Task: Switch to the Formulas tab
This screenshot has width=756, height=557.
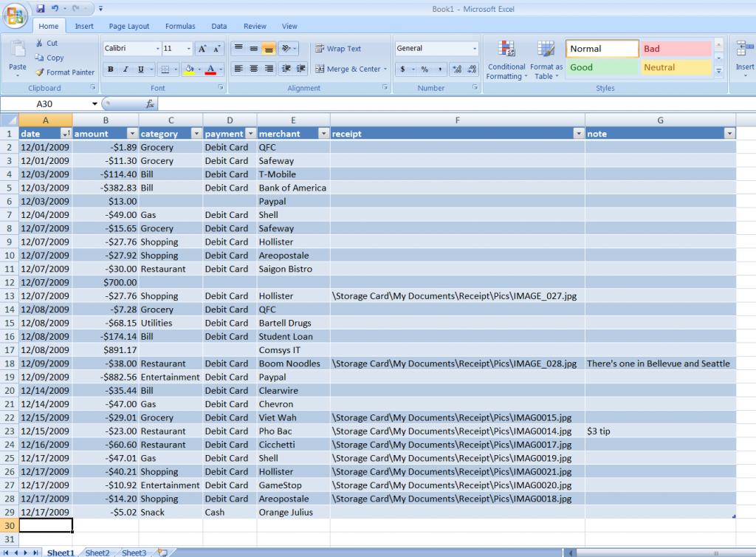Action: (x=180, y=26)
